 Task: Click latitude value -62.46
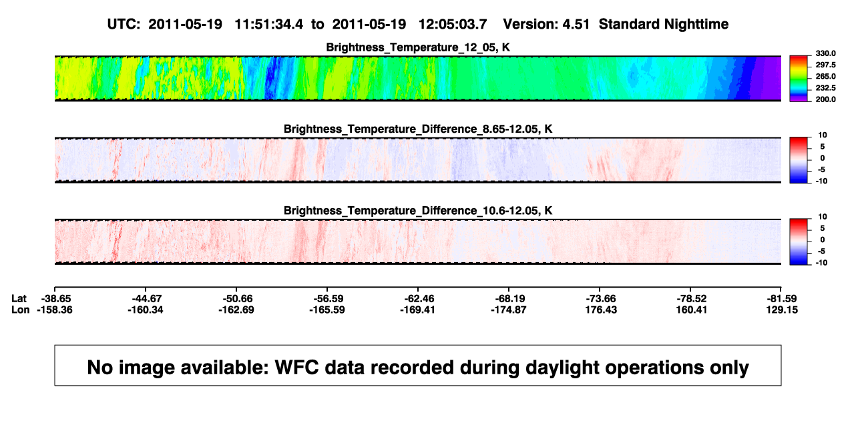(418, 298)
